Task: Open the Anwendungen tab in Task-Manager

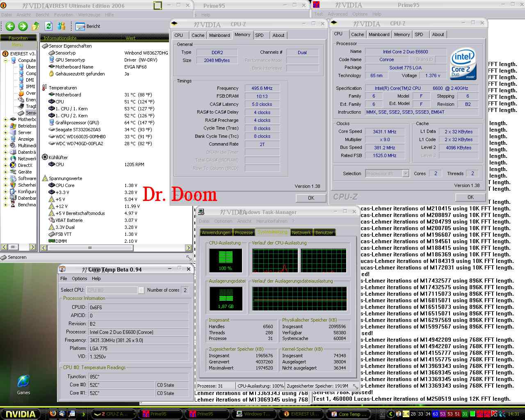Action: pos(216,233)
